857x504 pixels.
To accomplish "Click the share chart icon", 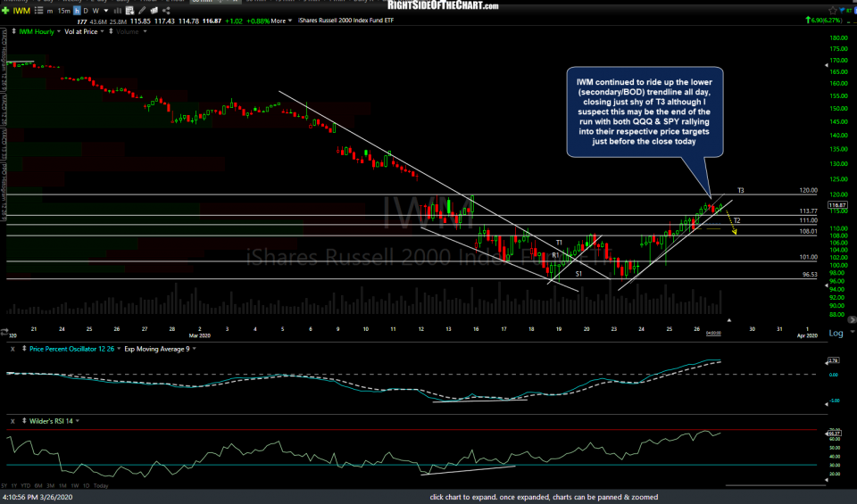I will click(x=166, y=11).
